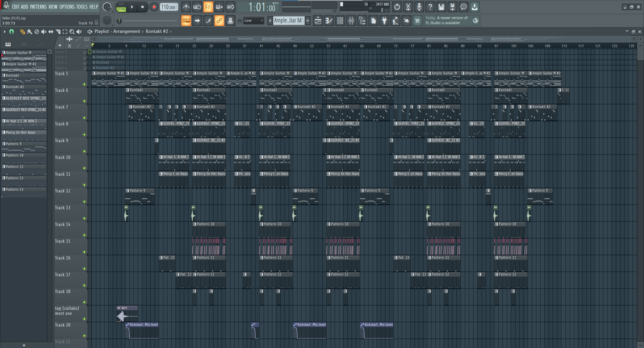
Task: Open the HELP menu
Action: 94,6
